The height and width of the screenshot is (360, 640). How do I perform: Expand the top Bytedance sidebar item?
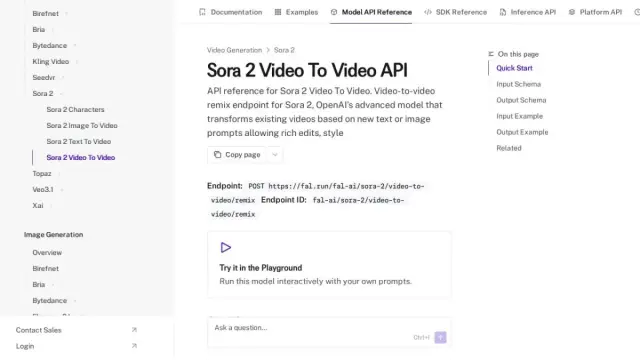pos(49,45)
